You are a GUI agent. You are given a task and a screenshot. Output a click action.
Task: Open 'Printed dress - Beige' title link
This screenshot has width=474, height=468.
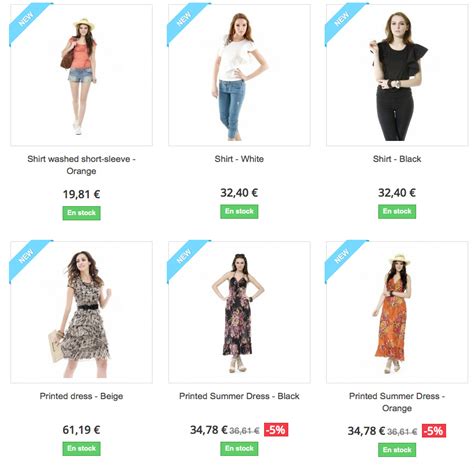[81, 396]
